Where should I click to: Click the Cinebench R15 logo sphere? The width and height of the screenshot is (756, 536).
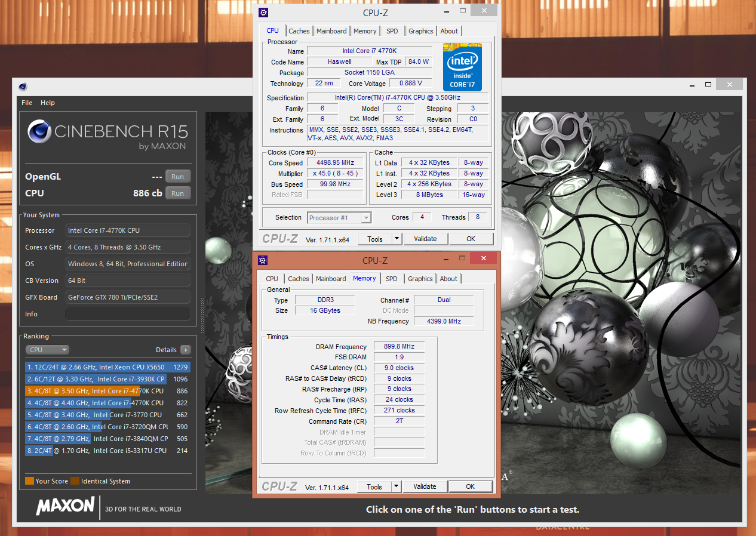click(x=39, y=131)
